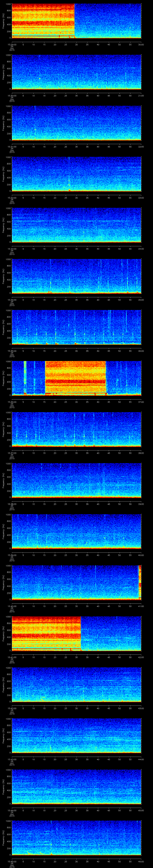Click the 15:35:00 start time label
The height and width of the screenshot is (868, 153).
[x=12, y=351]
